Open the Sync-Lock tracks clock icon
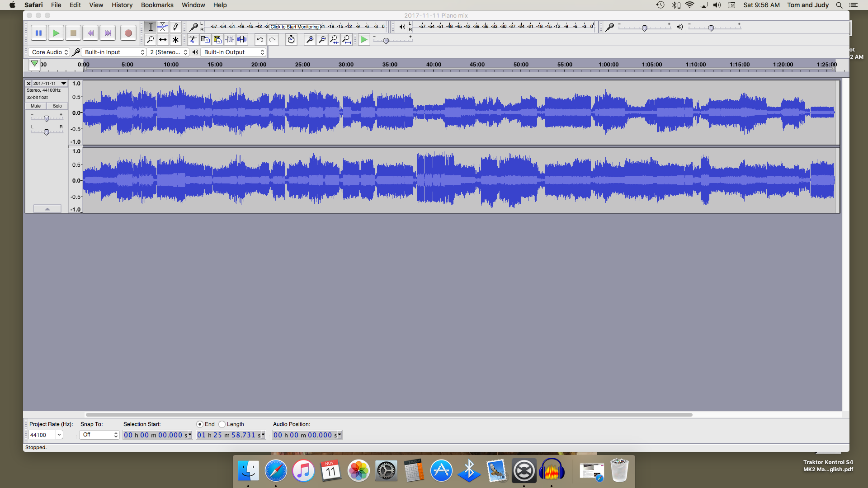 tap(291, 40)
